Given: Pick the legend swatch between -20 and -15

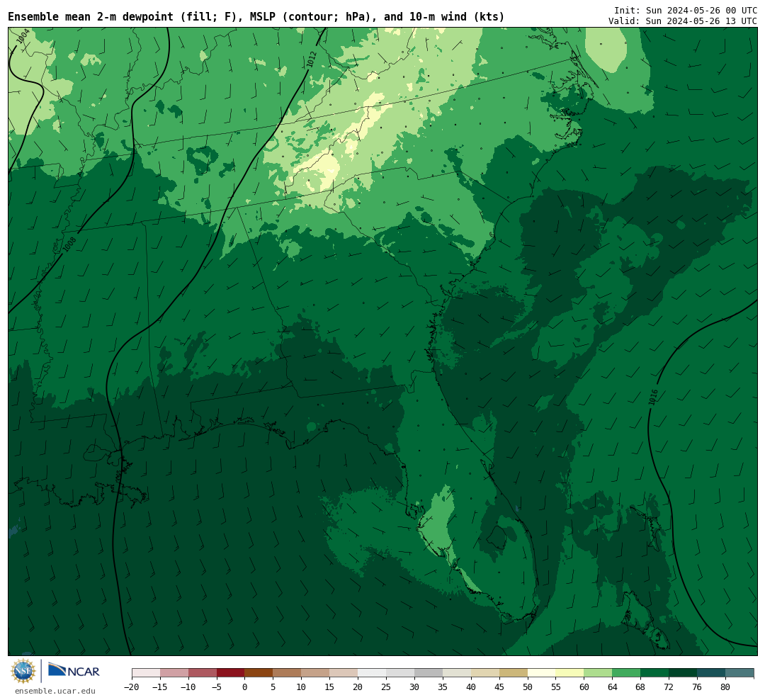Looking at the screenshot, I should click(146, 672).
